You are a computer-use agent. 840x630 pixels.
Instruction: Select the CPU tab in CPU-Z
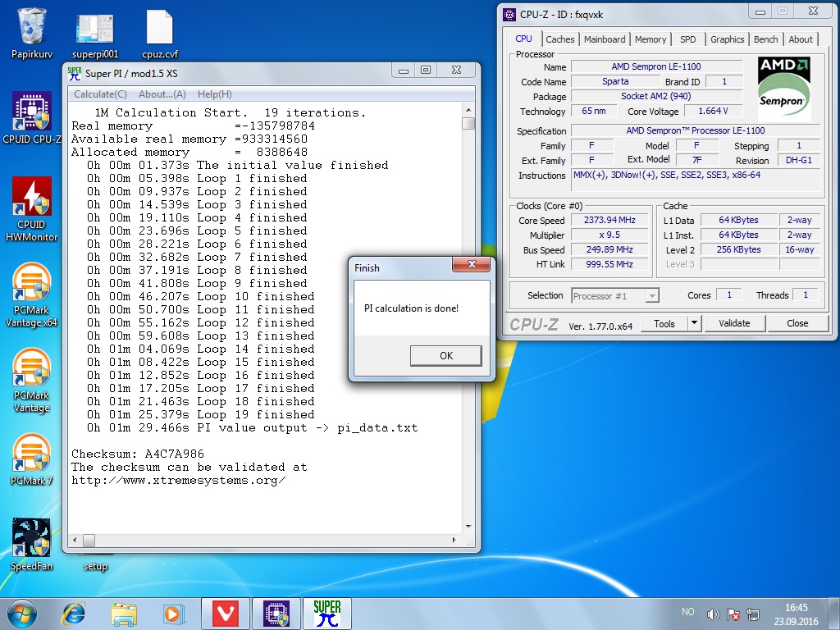tap(523, 39)
